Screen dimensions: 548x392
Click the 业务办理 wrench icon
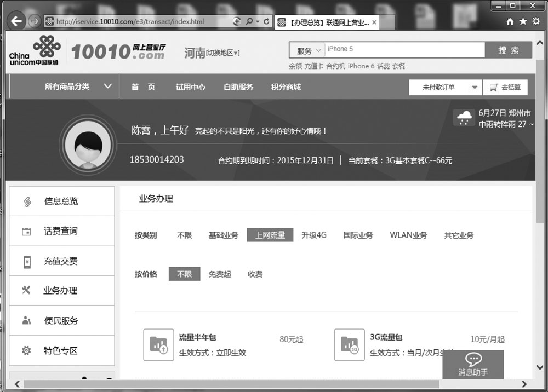(x=26, y=291)
